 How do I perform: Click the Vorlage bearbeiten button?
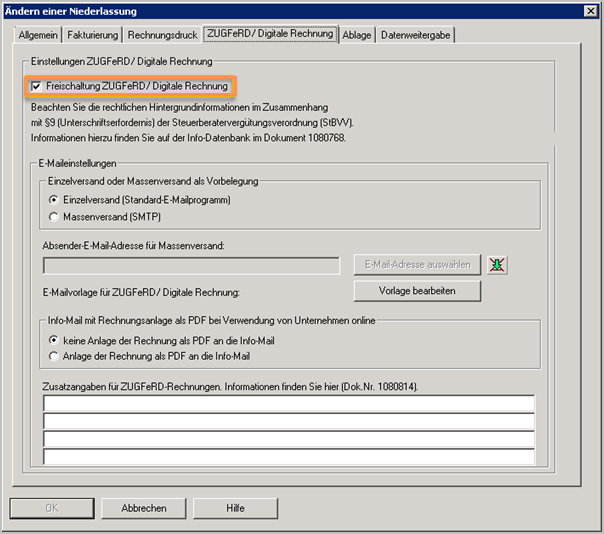[x=417, y=291]
